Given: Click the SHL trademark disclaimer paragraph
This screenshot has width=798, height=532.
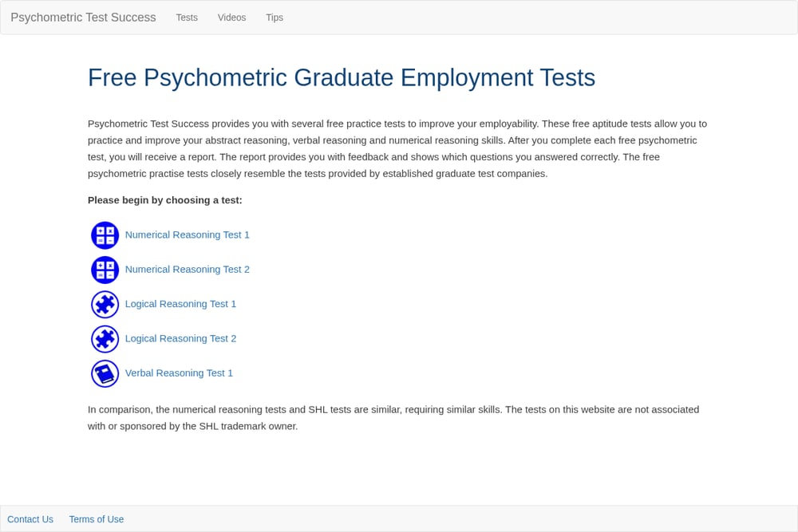Looking at the screenshot, I should click(x=393, y=418).
